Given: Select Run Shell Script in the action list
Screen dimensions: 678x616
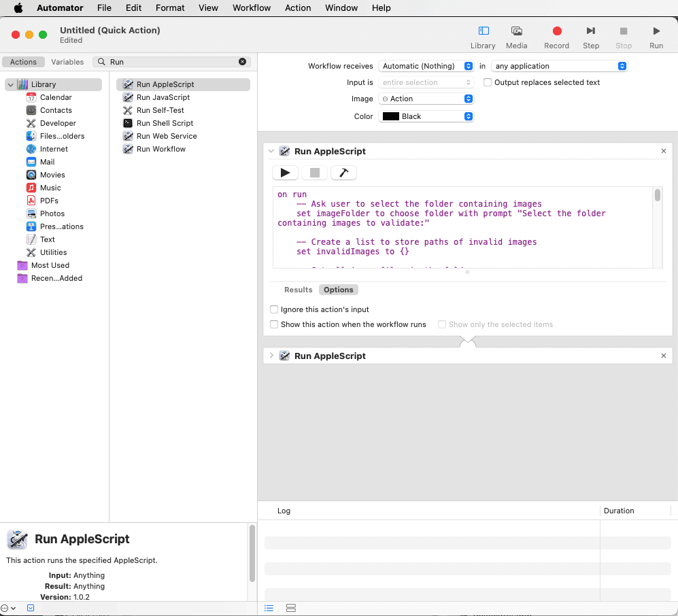Looking at the screenshot, I should 184,123.
